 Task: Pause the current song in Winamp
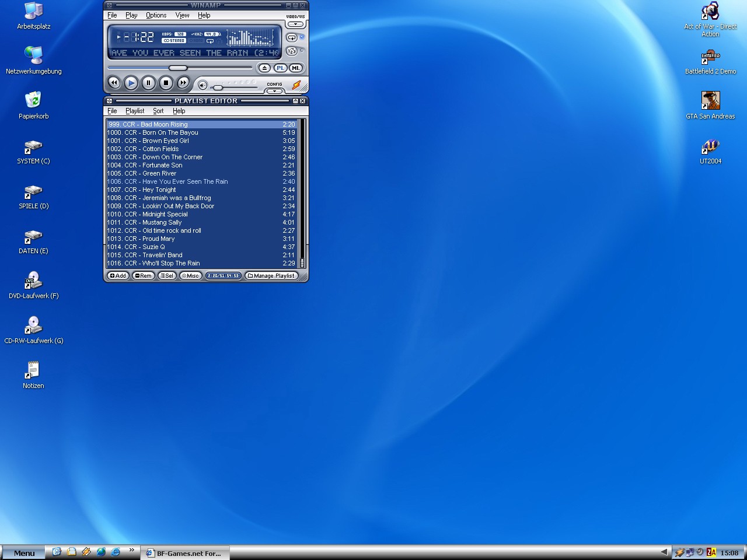(x=148, y=83)
